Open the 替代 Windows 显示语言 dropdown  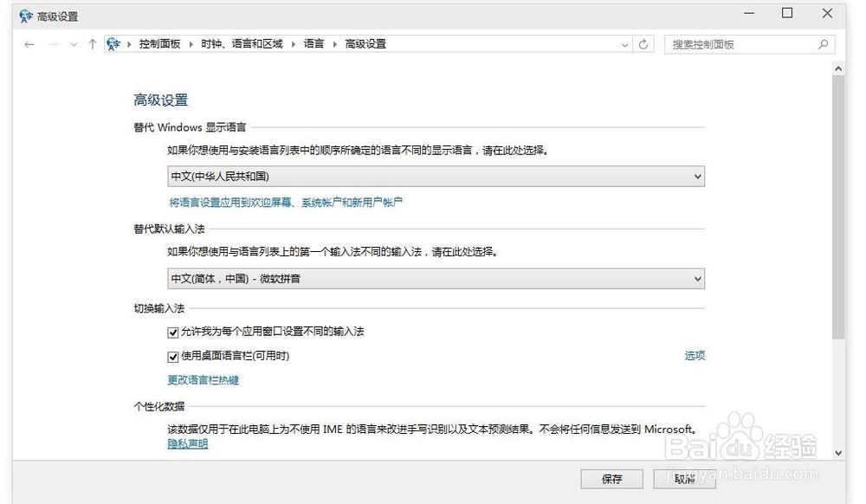click(698, 176)
